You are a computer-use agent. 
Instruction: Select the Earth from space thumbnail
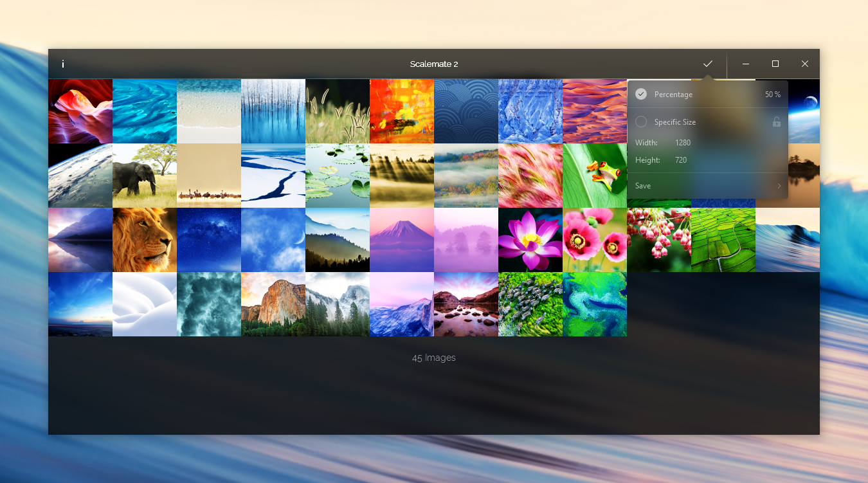[80, 176]
